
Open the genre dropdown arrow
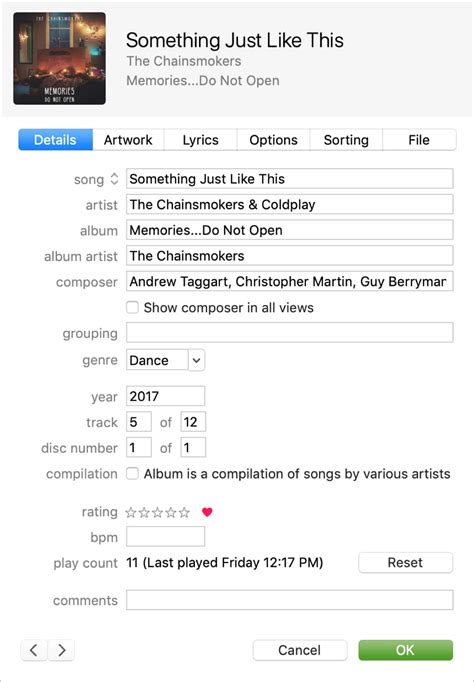point(197,360)
